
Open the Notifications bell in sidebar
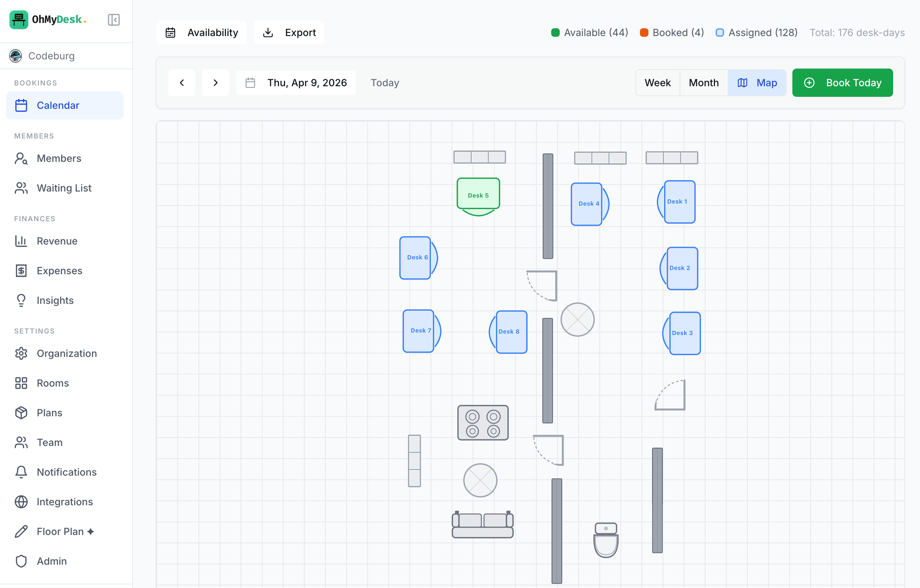[x=21, y=472]
